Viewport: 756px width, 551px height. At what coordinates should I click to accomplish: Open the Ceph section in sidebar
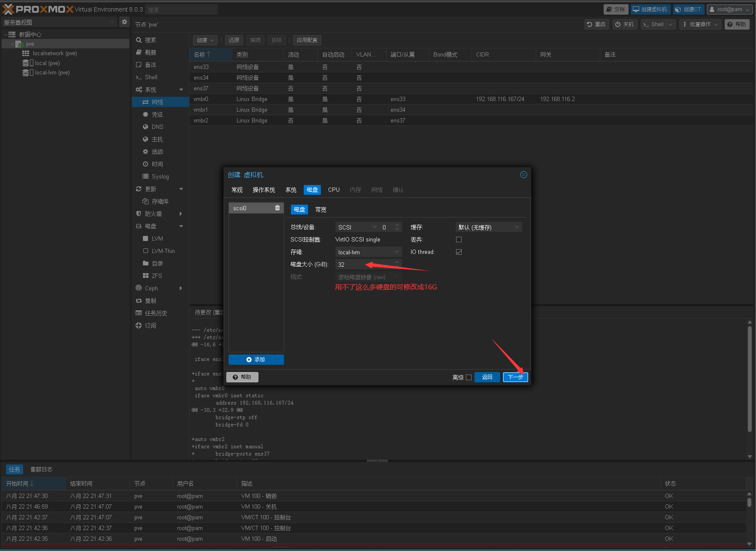[x=151, y=289]
